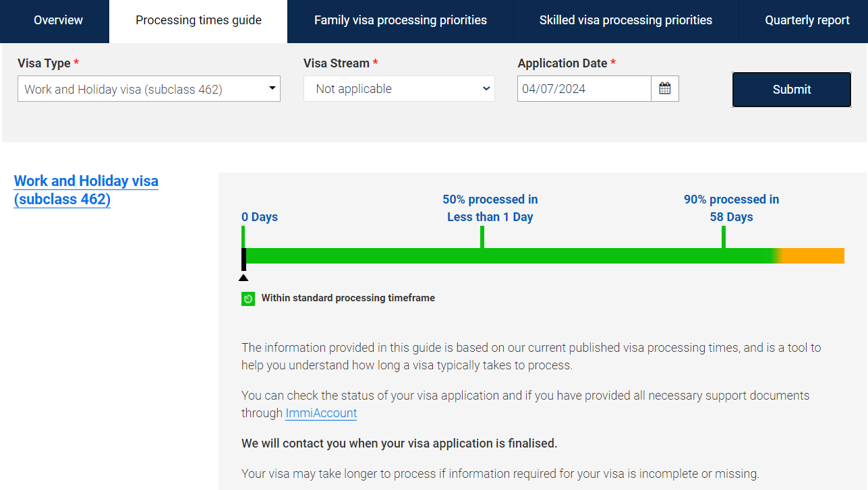Open the Visa Type dropdown
This screenshot has height=490, width=868.
149,89
